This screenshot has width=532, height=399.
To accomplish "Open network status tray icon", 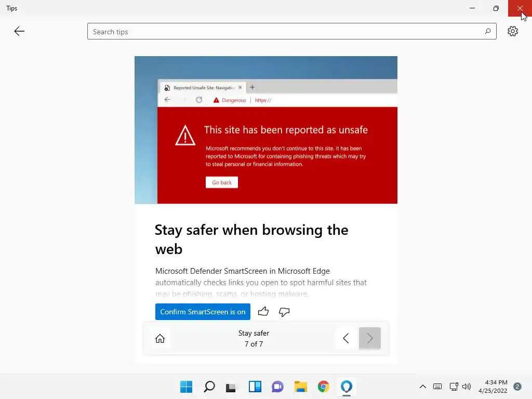I will tap(454, 387).
